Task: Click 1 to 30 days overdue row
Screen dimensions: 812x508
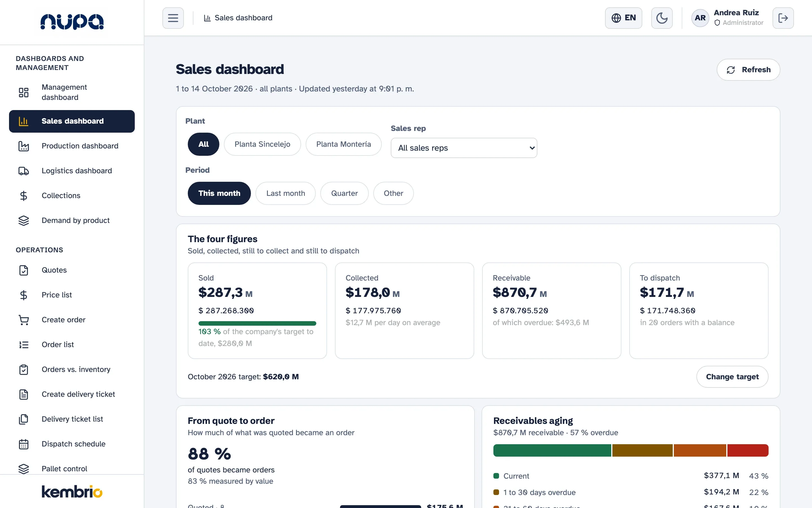Action: pyautogui.click(x=631, y=492)
